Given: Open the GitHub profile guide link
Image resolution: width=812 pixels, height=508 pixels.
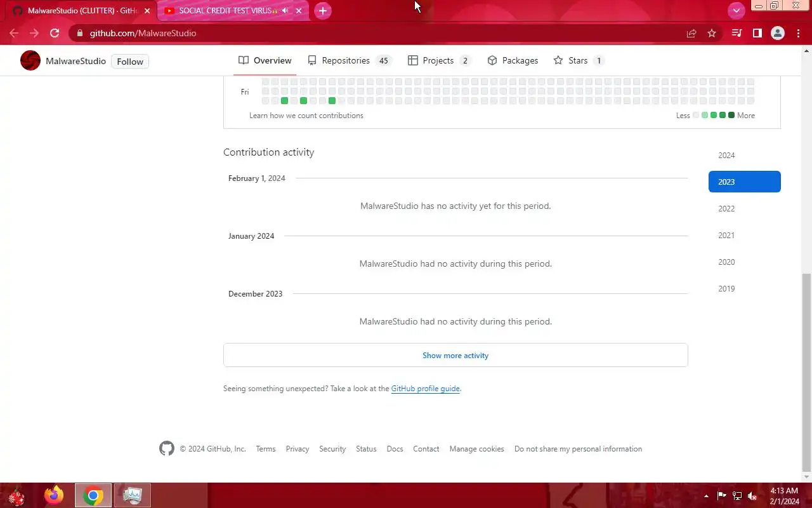Looking at the screenshot, I should (425, 389).
